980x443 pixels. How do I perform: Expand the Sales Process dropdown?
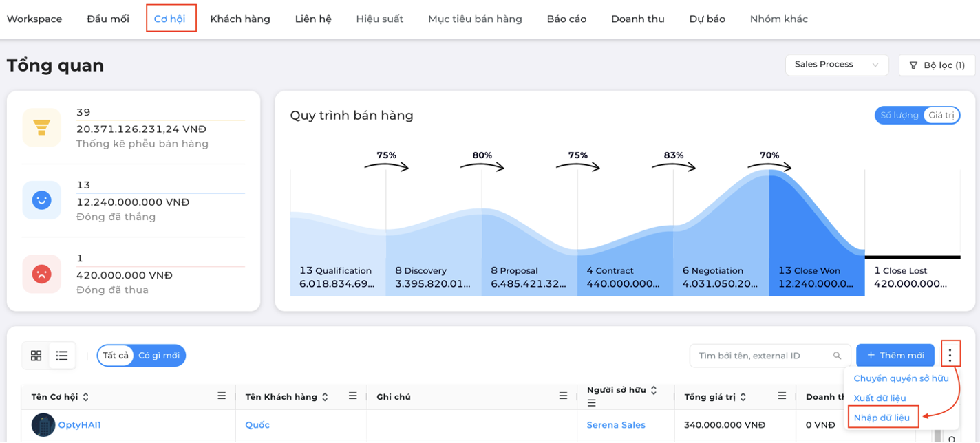(x=837, y=65)
